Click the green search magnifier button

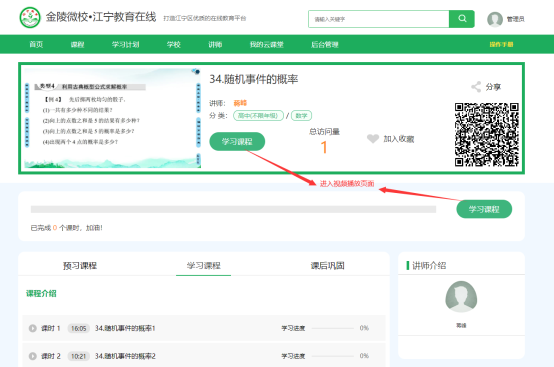[462, 19]
